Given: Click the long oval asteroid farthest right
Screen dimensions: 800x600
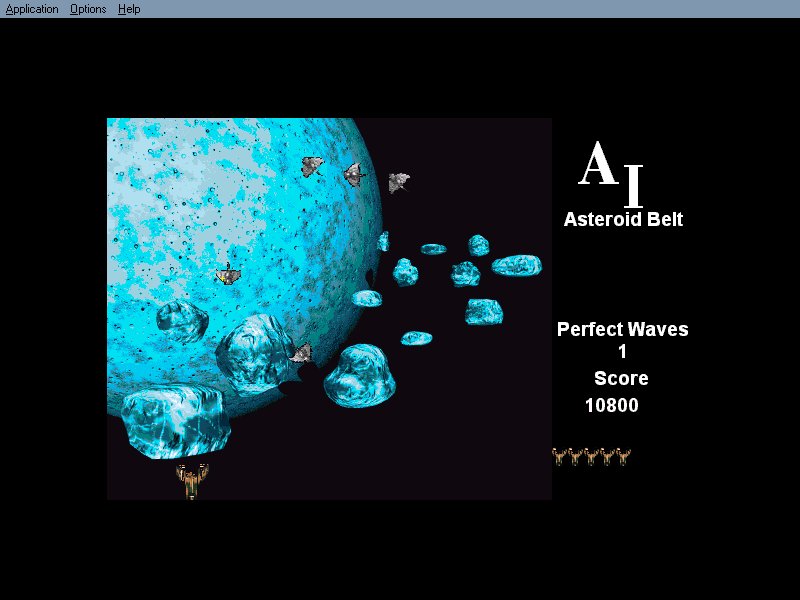Looking at the screenshot, I should click(516, 265).
